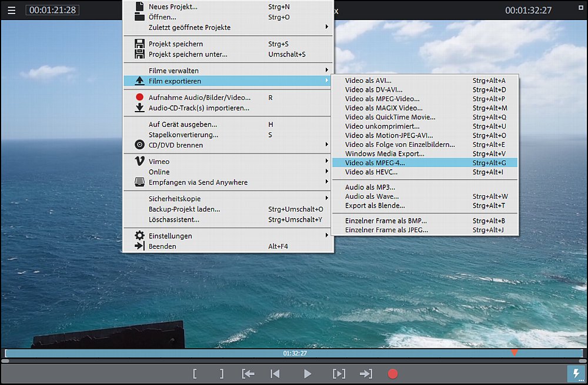Expand Zuletzt geöffnete Projekte submenu

pos(189,28)
